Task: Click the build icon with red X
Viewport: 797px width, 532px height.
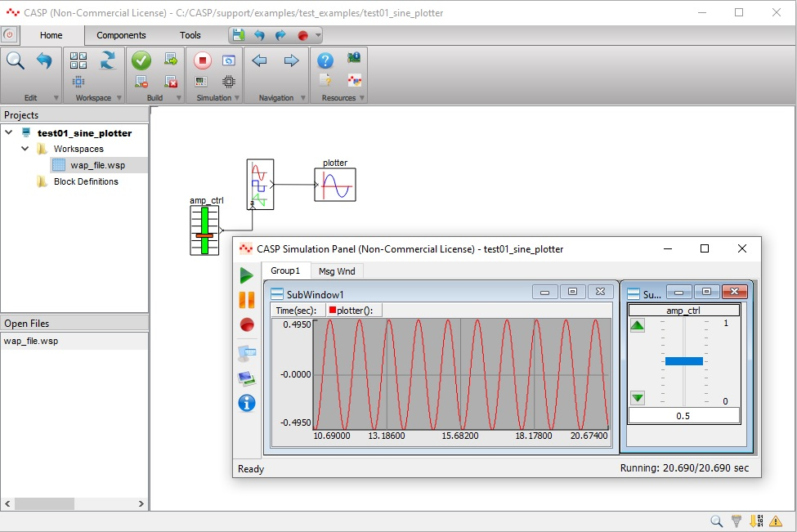Action: 171,81
